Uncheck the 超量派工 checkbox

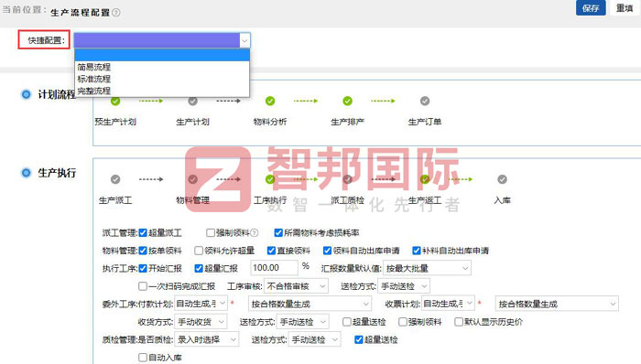pyautogui.click(x=143, y=233)
